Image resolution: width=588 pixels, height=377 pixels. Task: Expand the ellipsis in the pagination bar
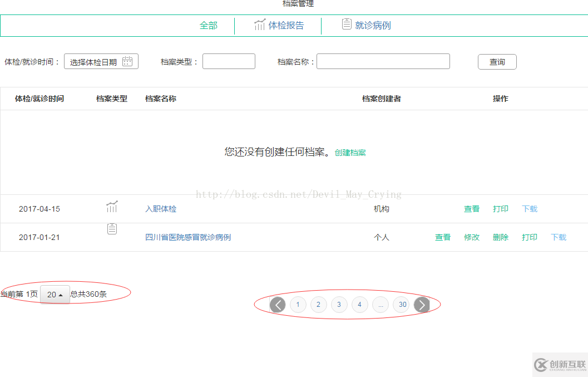click(x=381, y=305)
